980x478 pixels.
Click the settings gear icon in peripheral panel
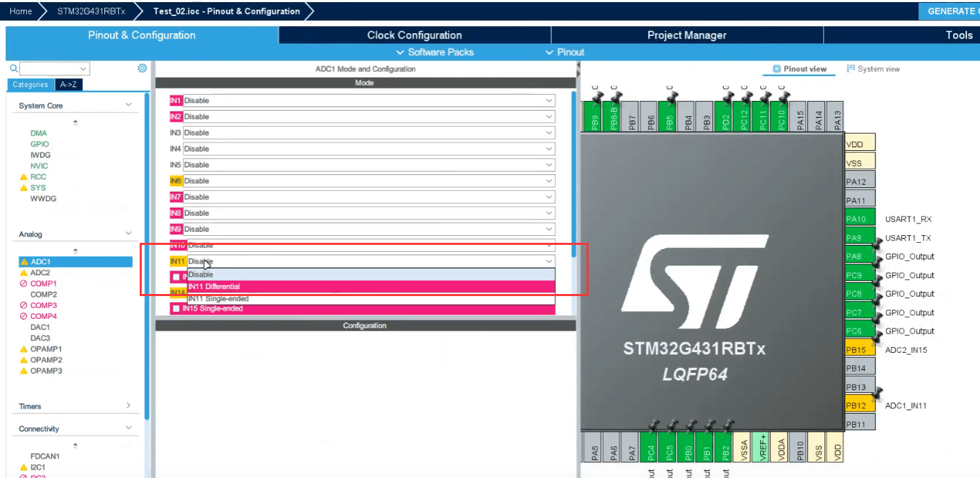click(142, 68)
